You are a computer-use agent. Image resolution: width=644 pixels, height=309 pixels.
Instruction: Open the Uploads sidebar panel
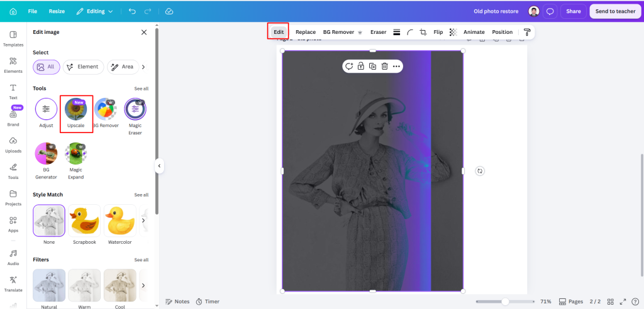pos(13,145)
